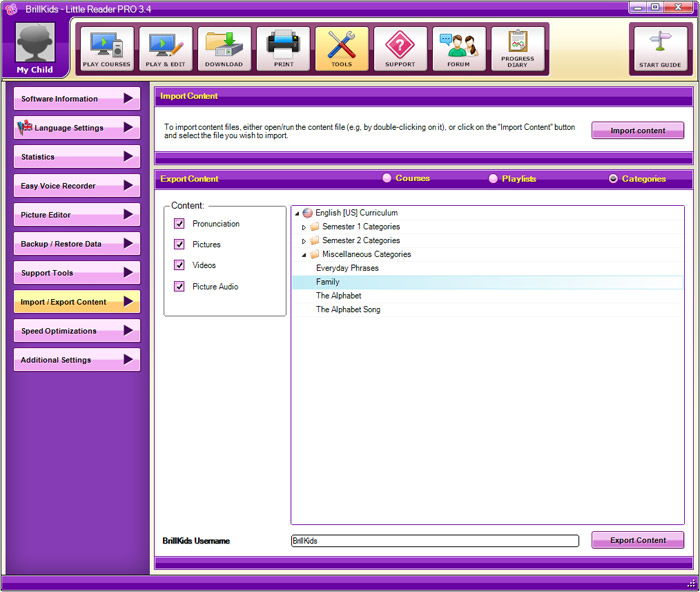Click the BrillKids Username input field
The image size is (700, 592).
point(435,541)
